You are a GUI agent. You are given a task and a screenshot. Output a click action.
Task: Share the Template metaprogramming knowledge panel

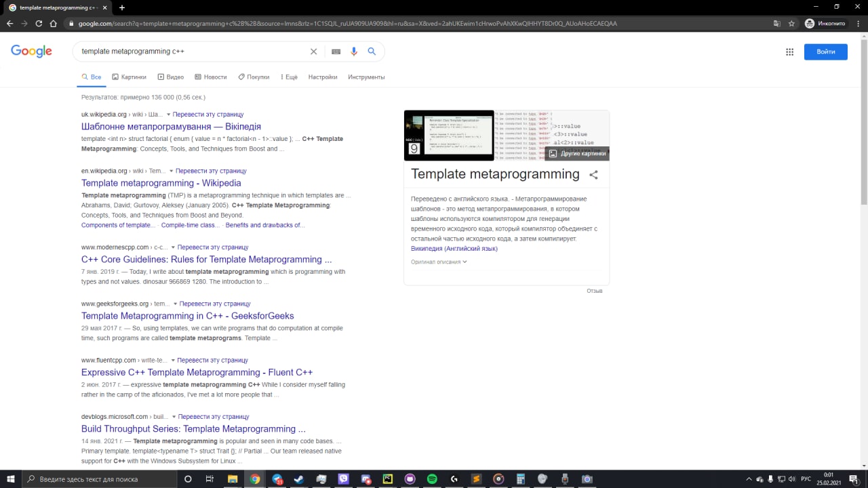tap(593, 175)
